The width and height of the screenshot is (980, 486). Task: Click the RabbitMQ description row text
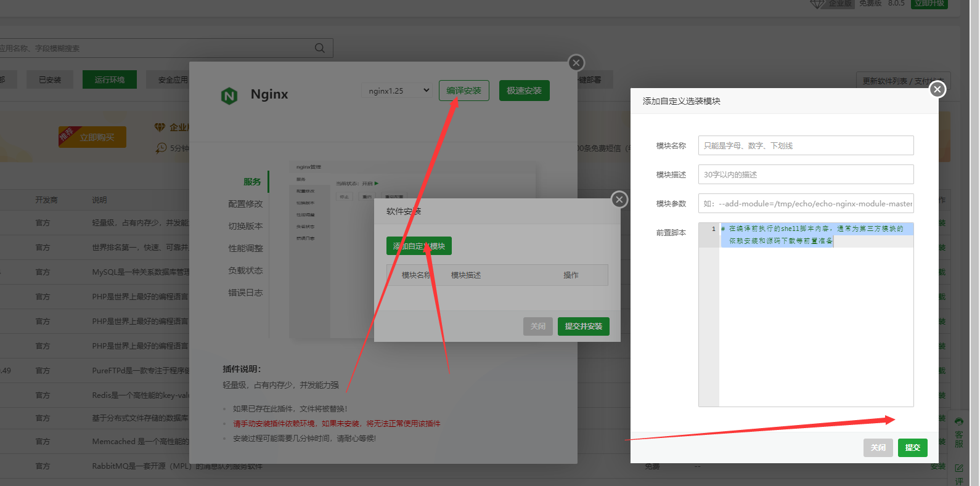178,466
